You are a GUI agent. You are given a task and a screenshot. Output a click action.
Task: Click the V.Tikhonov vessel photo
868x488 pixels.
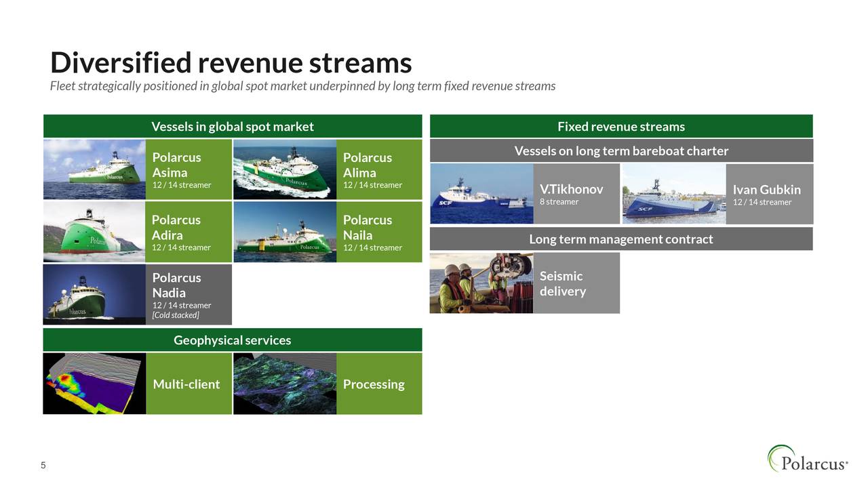click(x=481, y=194)
